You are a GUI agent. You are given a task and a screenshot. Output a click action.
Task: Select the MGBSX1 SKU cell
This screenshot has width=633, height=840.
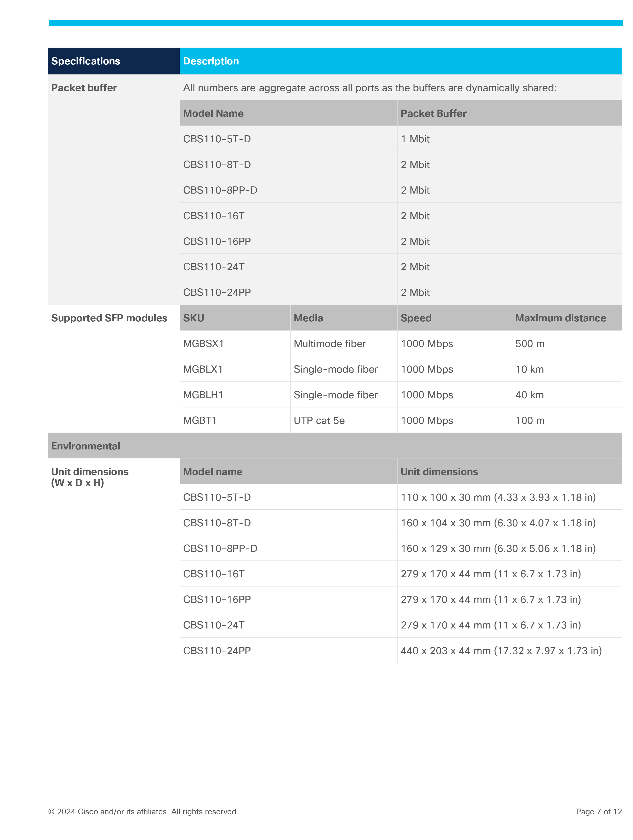tap(204, 344)
